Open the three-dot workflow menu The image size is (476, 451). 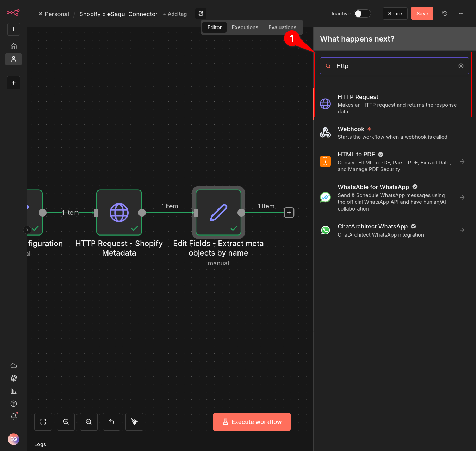[461, 14]
